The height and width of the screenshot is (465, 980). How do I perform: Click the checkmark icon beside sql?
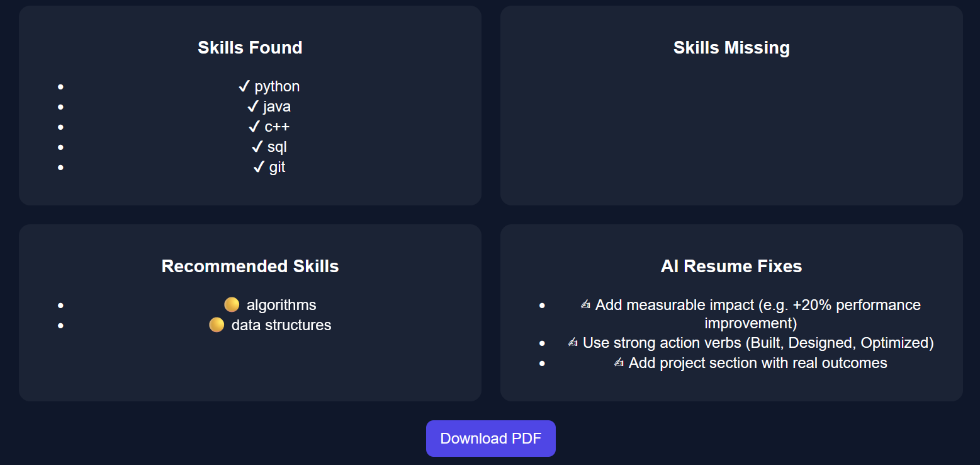(257, 147)
